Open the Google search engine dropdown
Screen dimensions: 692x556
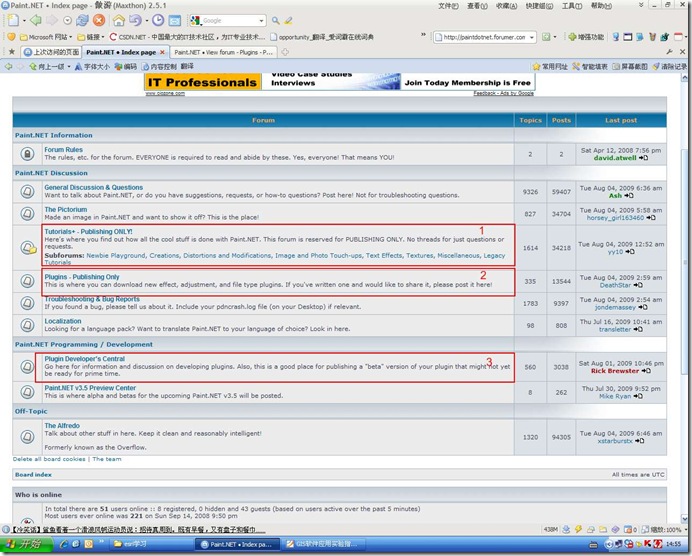point(261,21)
